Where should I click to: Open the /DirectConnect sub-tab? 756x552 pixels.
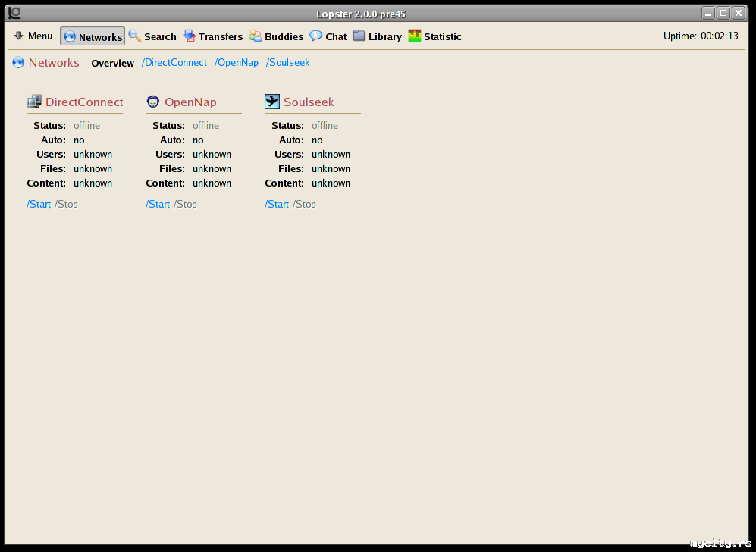click(174, 62)
